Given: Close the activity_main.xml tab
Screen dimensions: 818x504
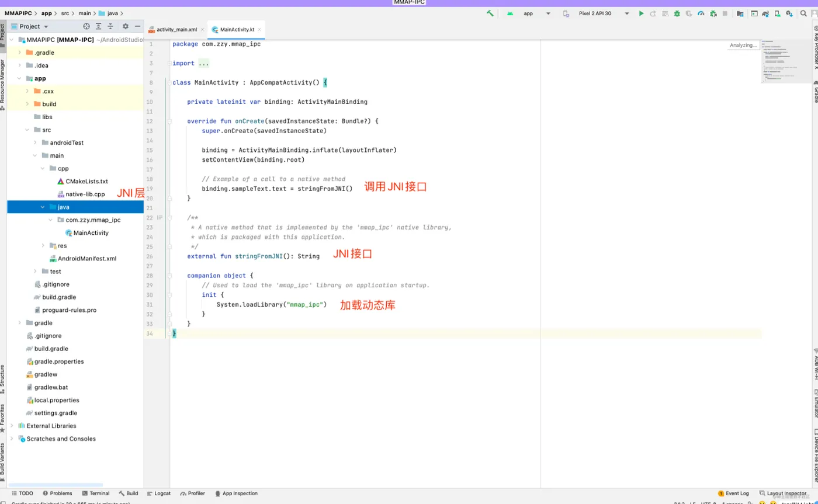Looking at the screenshot, I should [x=203, y=29].
